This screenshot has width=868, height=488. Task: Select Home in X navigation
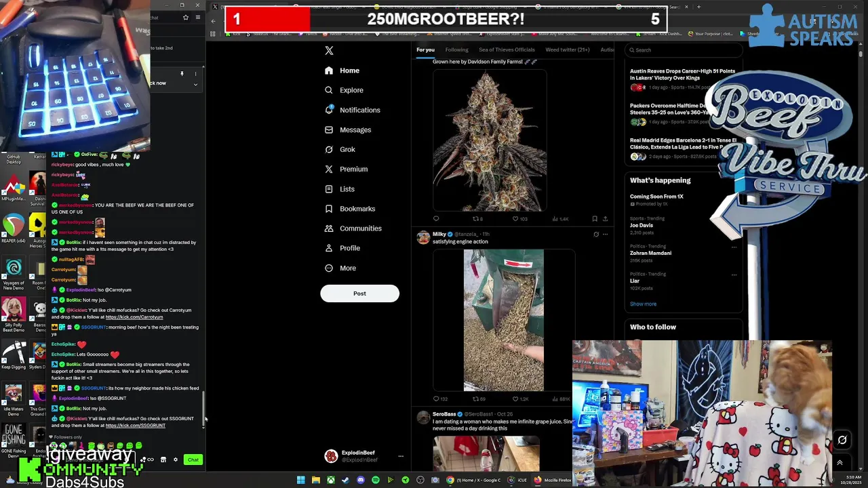341,70
